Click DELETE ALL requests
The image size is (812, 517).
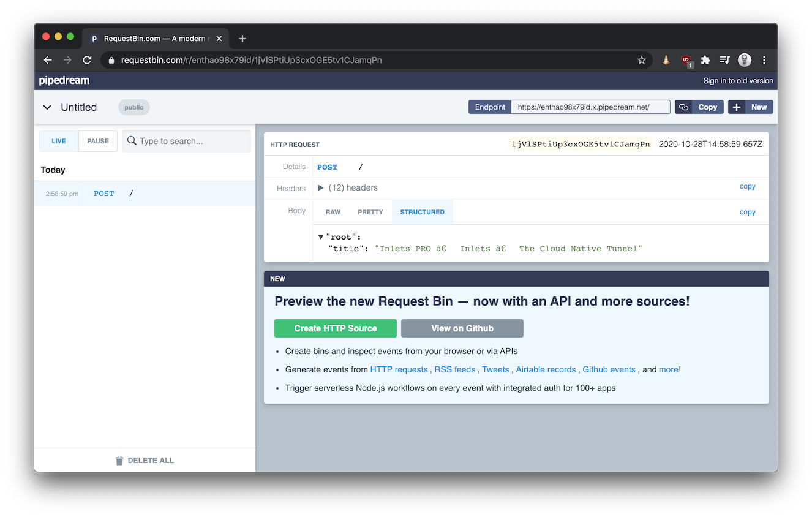pos(145,460)
